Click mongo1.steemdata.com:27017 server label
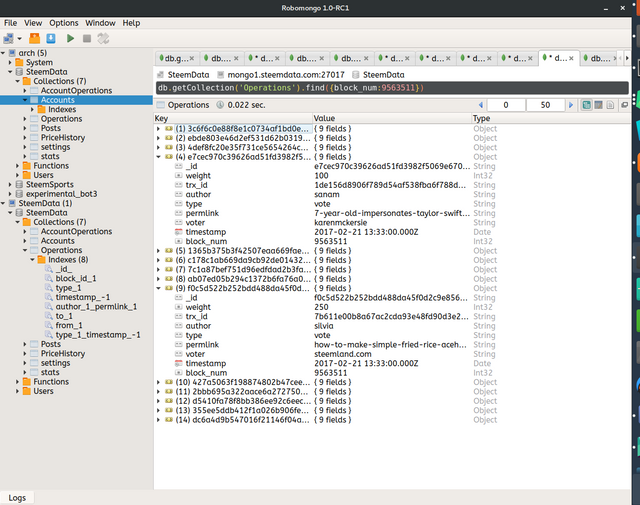This screenshot has height=505, width=640. 286,75
